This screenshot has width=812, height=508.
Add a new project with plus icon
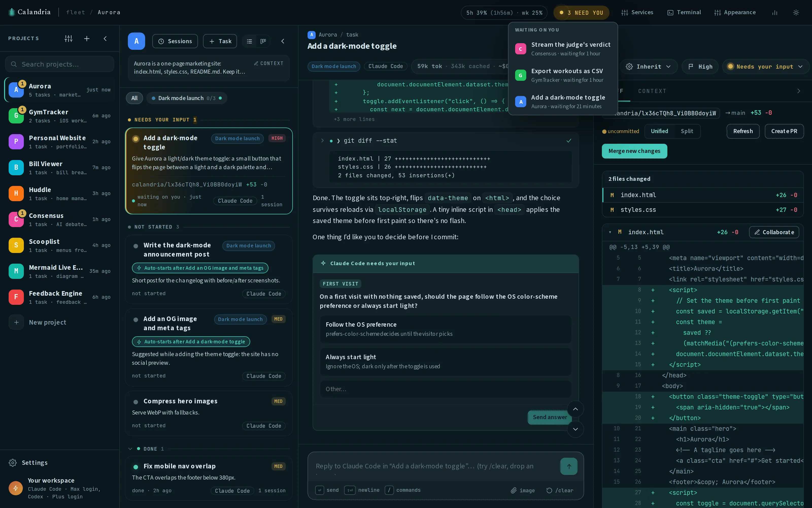pos(87,39)
